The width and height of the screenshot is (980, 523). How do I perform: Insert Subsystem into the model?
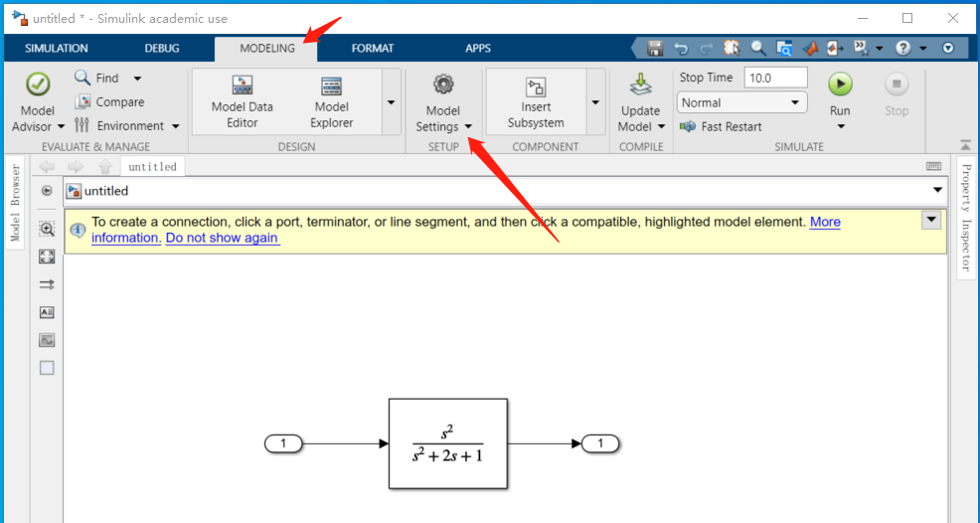536,102
